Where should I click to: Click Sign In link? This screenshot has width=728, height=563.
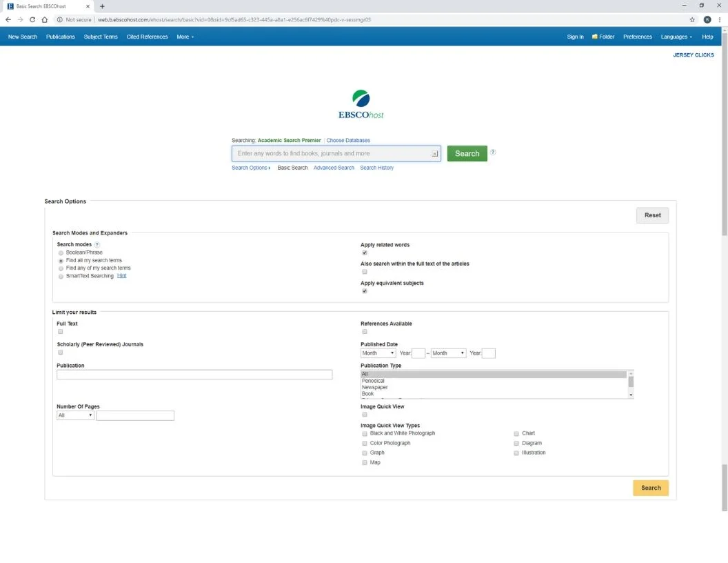click(575, 37)
